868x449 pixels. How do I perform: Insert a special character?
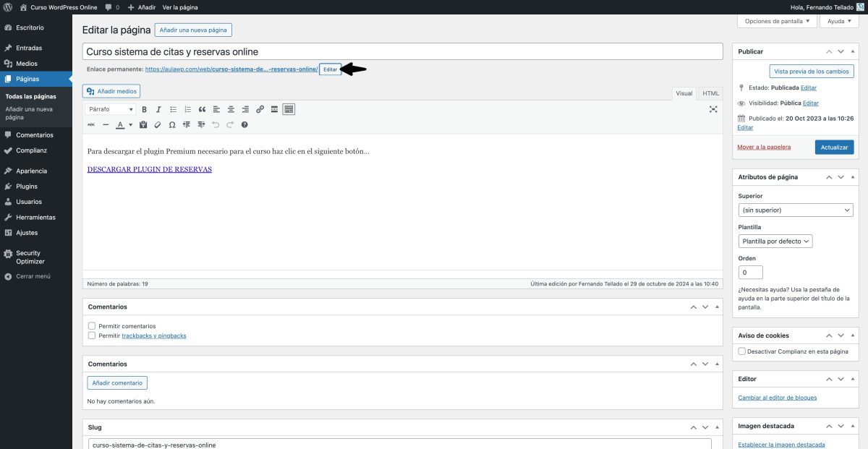pos(172,124)
